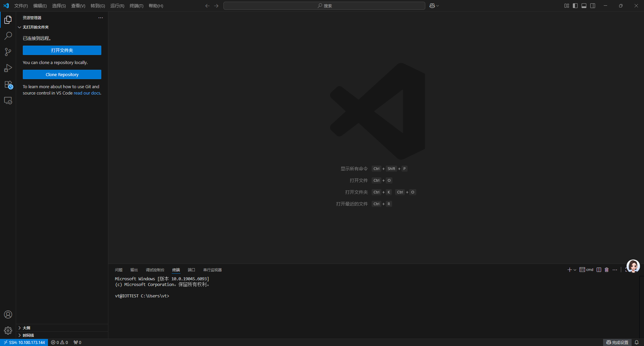Toggle the panel visibility in title bar

[584, 6]
